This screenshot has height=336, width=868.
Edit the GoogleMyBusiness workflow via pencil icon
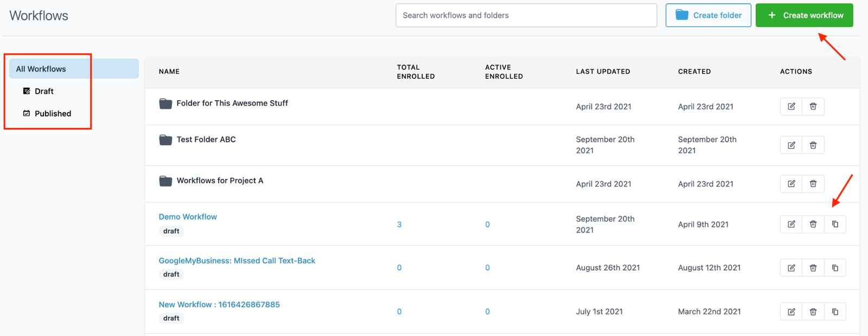(791, 268)
